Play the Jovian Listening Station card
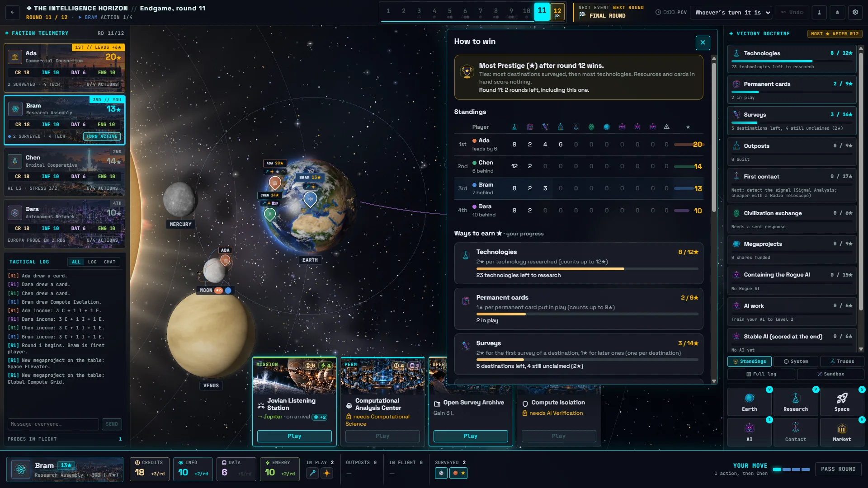This screenshot has height=488, width=868. point(294,436)
